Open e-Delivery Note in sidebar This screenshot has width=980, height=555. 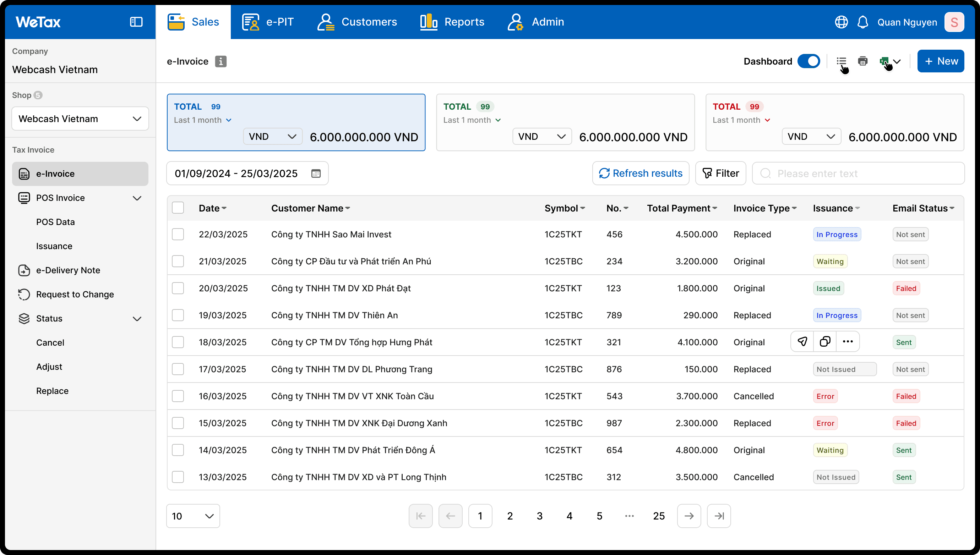point(68,270)
